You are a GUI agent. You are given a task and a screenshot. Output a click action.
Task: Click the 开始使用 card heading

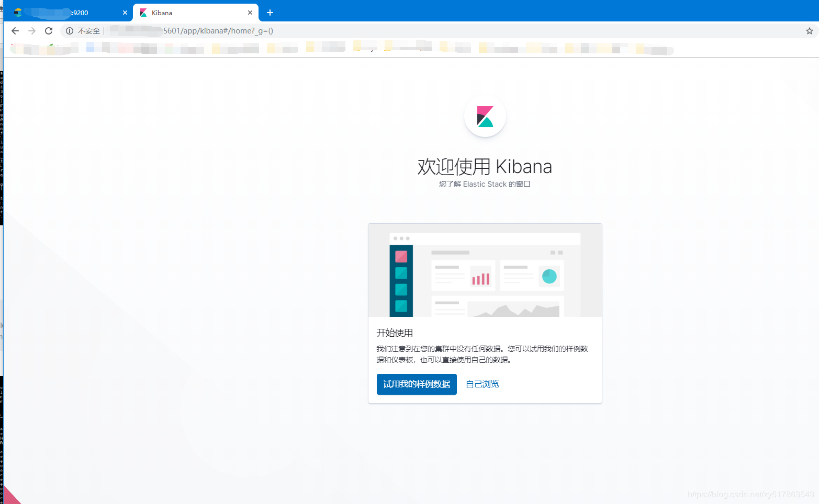point(394,333)
